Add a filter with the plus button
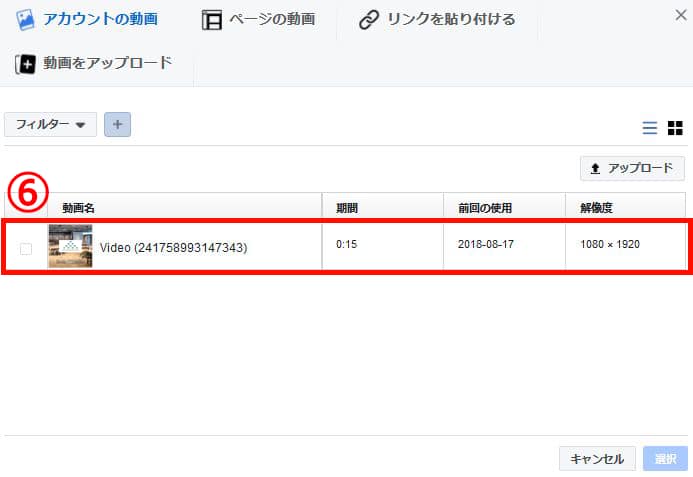693x477 pixels. pos(117,124)
